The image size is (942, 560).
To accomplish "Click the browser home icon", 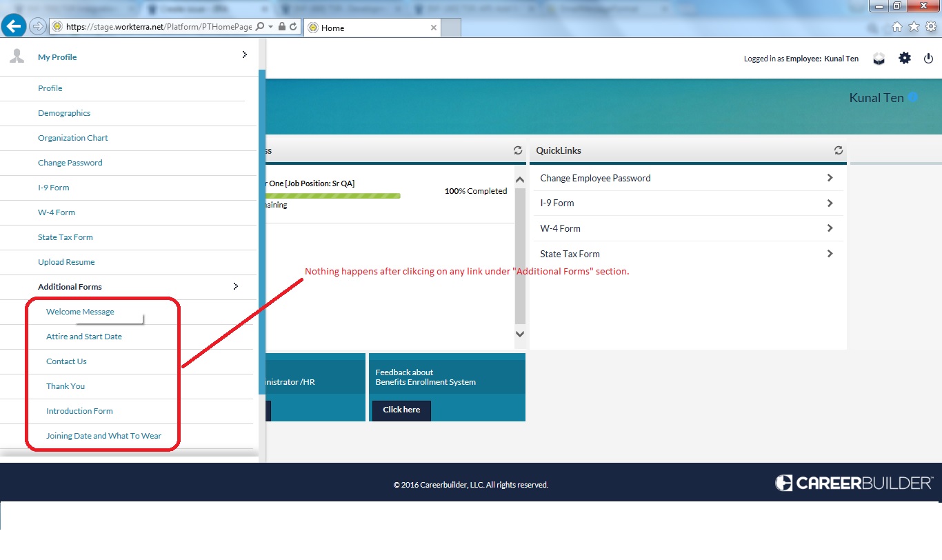I will point(897,27).
